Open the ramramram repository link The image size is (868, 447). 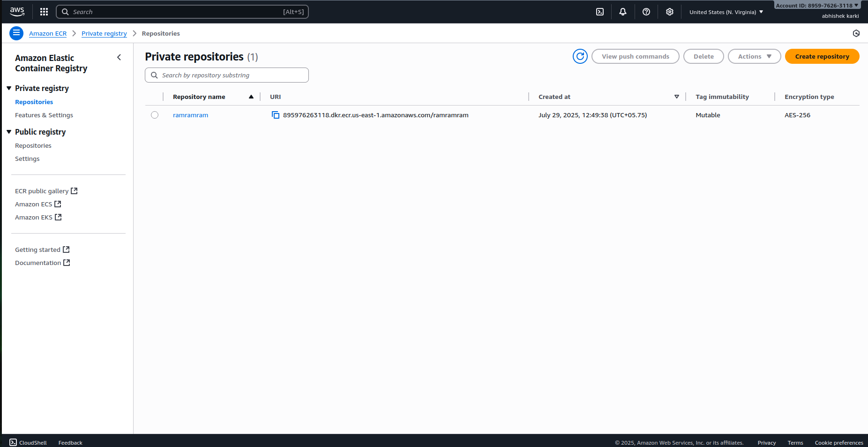point(190,115)
